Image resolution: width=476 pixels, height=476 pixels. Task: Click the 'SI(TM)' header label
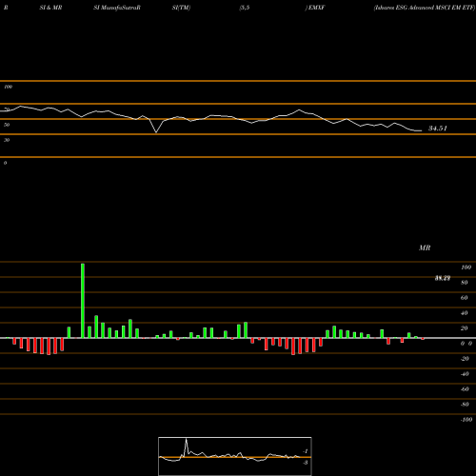[181, 8]
